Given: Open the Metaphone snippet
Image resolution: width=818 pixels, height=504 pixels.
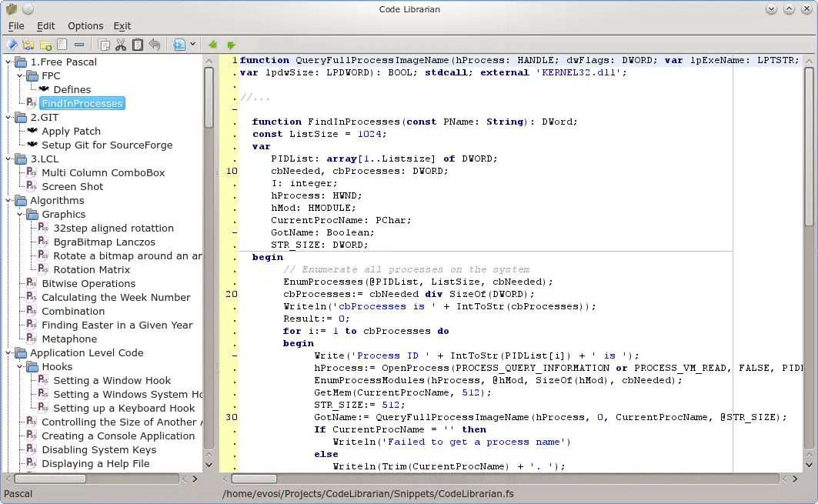Looking at the screenshot, I should [68, 339].
